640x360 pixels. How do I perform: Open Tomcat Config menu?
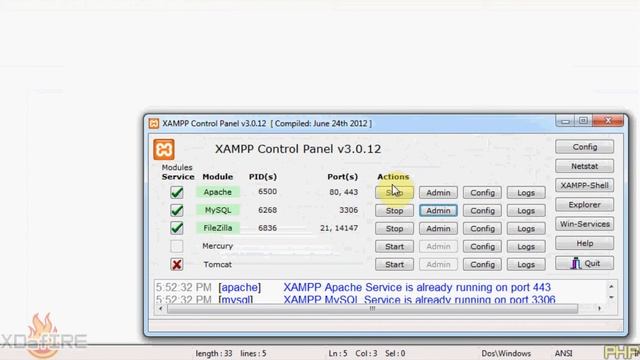(x=482, y=264)
